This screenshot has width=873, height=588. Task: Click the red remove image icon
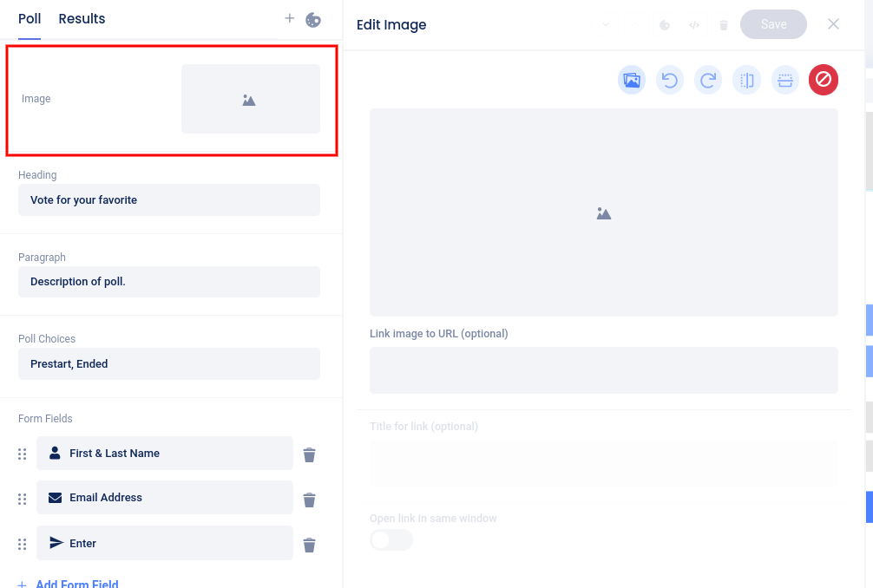(824, 81)
